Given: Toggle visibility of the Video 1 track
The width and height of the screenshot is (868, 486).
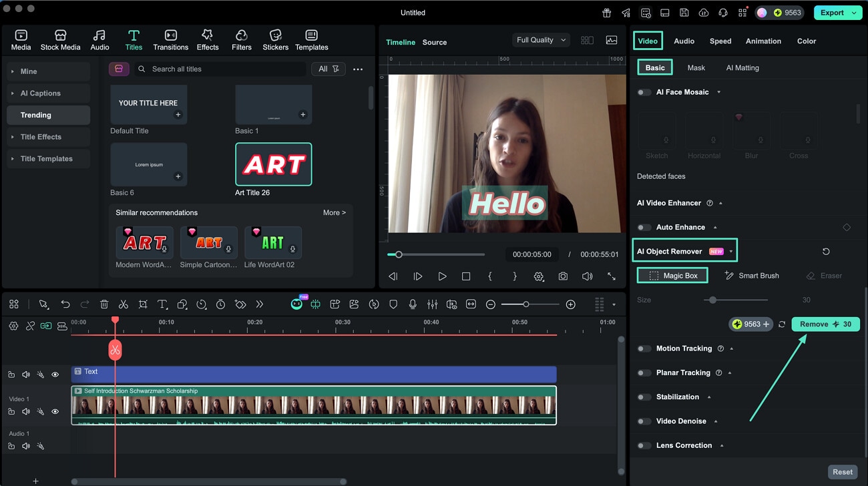Looking at the screenshot, I should click(55, 411).
